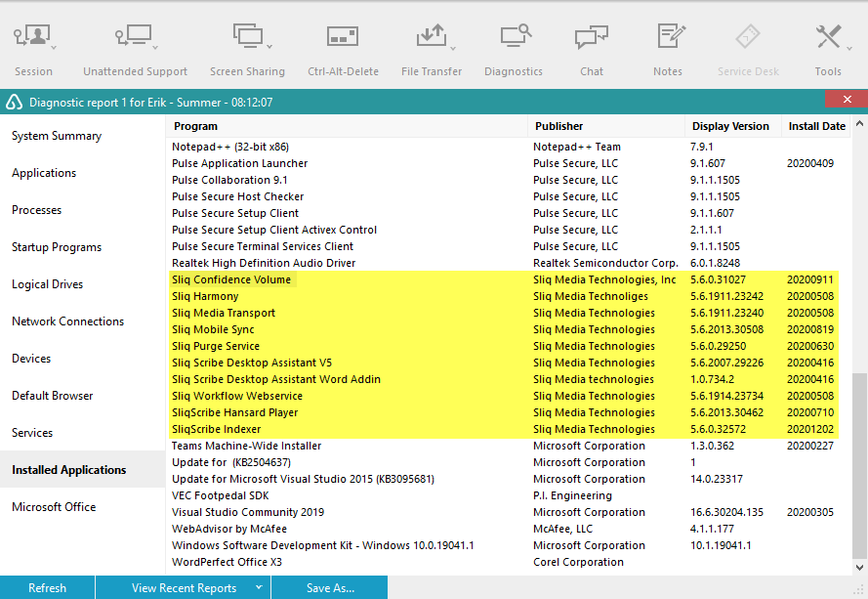
Task: Start Screen Sharing from toolbar icon
Action: point(247,35)
